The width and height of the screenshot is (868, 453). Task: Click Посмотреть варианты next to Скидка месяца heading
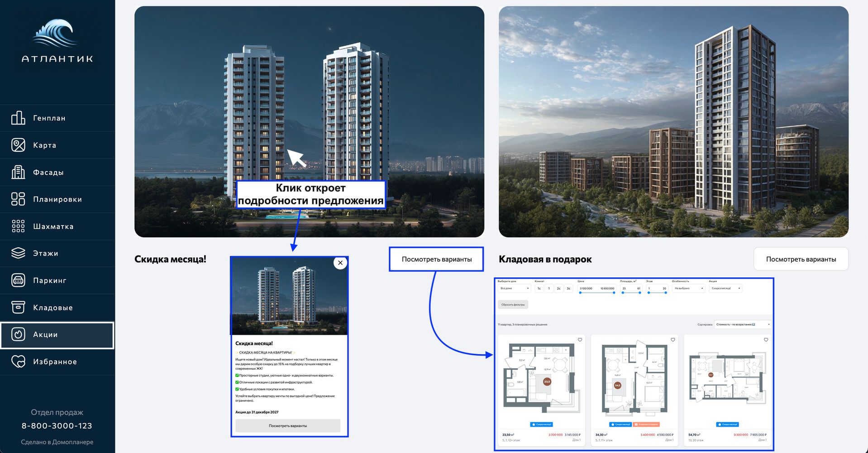coord(437,259)
